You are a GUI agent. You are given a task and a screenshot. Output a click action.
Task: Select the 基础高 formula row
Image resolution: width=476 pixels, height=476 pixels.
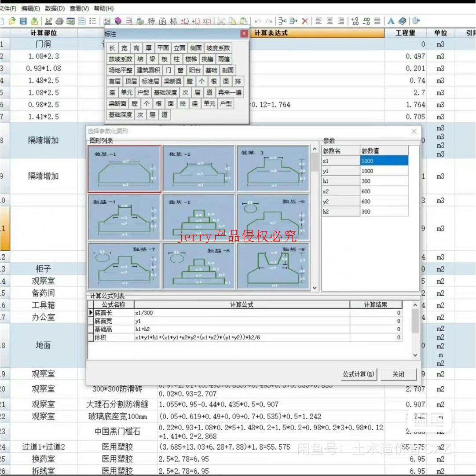click(x=245, y=329)
